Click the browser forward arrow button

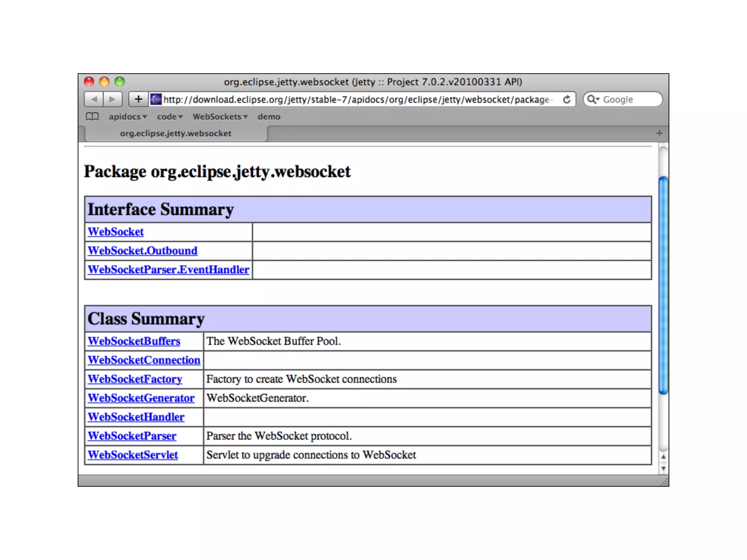113,99
